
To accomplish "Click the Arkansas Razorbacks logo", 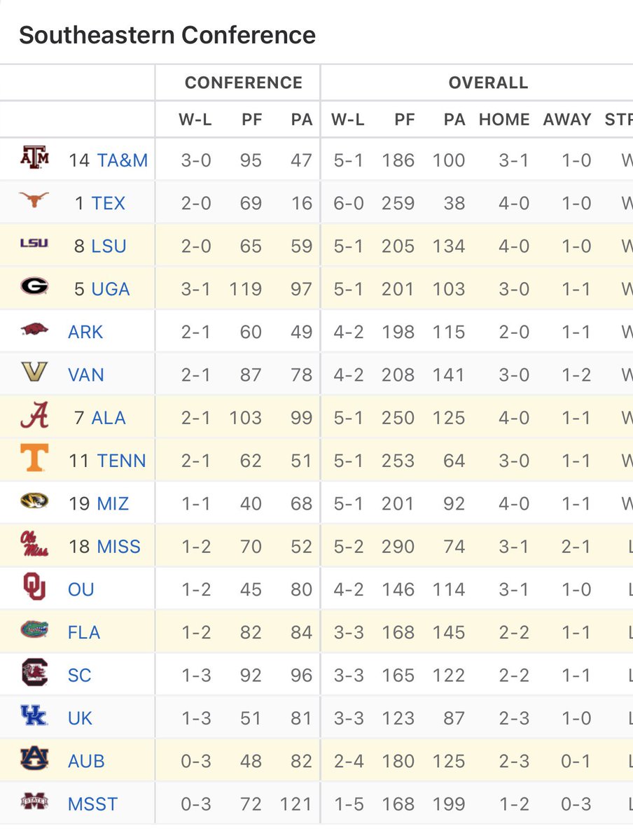I will tap(34, 329).
